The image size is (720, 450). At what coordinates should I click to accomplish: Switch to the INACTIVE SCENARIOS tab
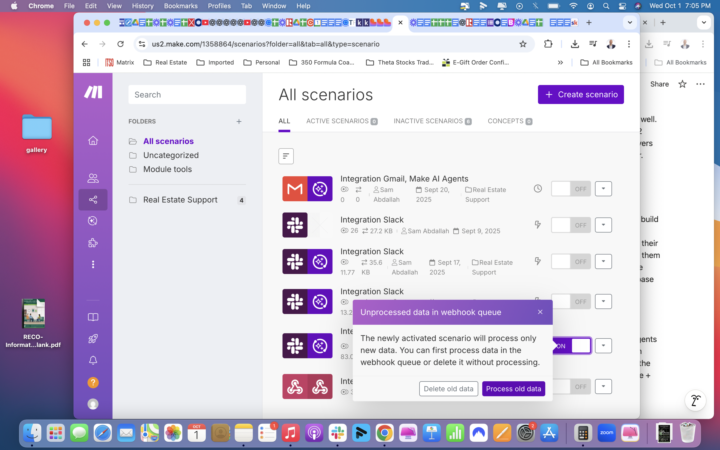432,121
